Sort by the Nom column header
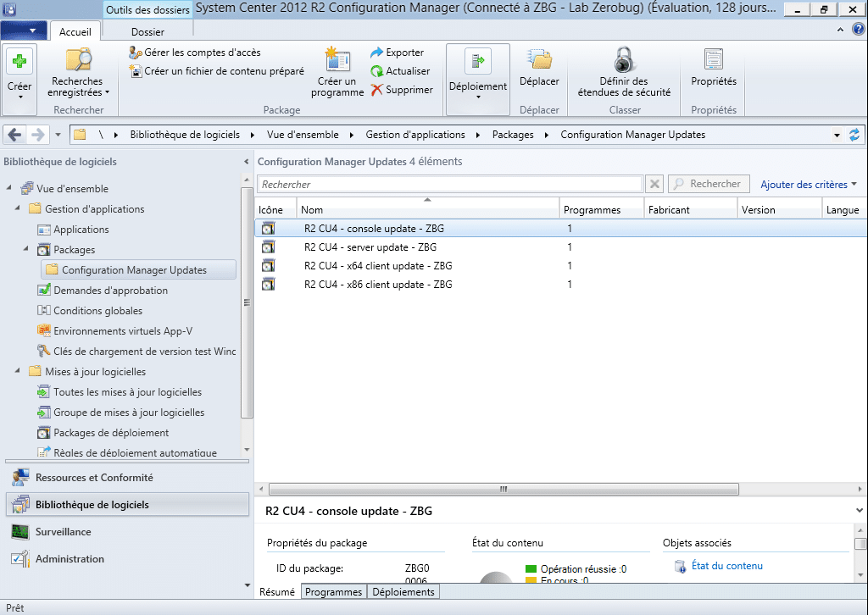Screen dimensions: 868x615 [x=427, y=209]
